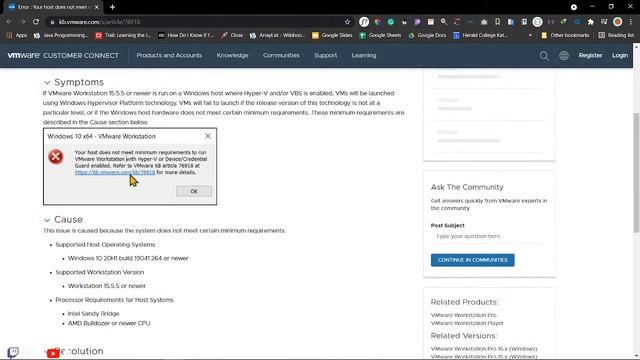The image size is (640, 360).
Task: Click the Register link
Action: click(x=590, y=56)
